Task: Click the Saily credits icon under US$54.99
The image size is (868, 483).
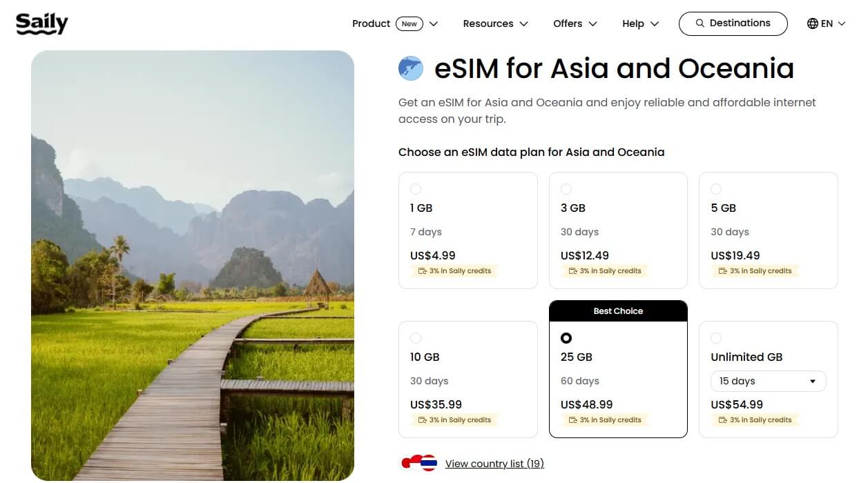Action: [723, 420]
